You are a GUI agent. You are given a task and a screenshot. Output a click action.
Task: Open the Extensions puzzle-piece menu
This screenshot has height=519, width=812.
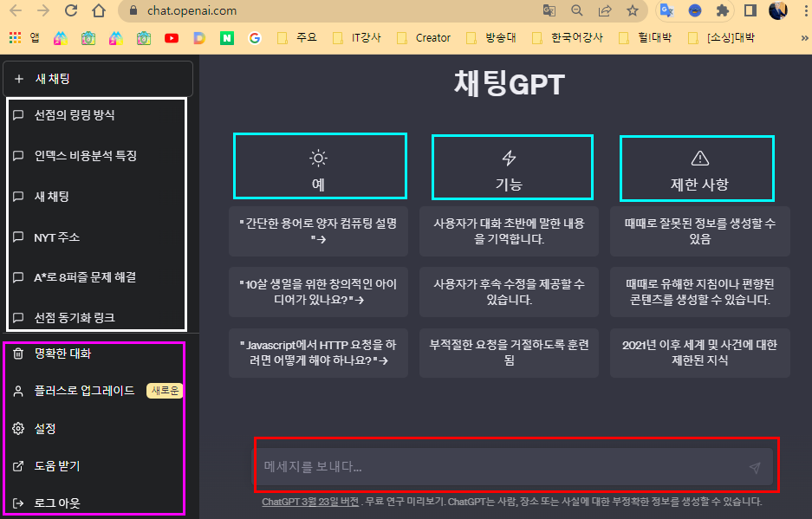723,11
